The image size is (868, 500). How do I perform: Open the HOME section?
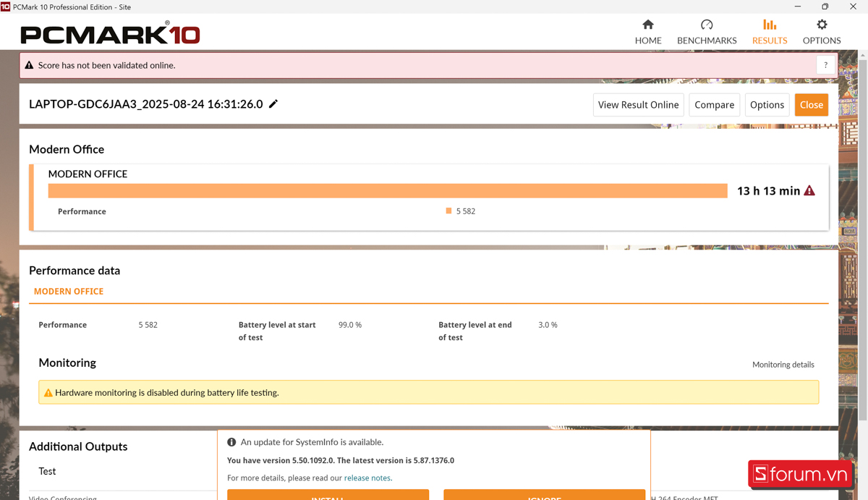[x=648, y=32]
